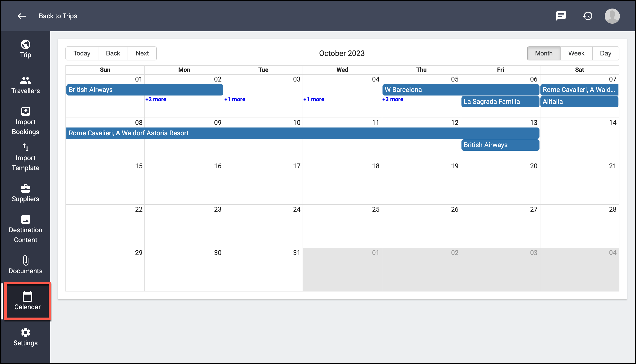Open the Travellers people icon

click(x=26, y=81)
